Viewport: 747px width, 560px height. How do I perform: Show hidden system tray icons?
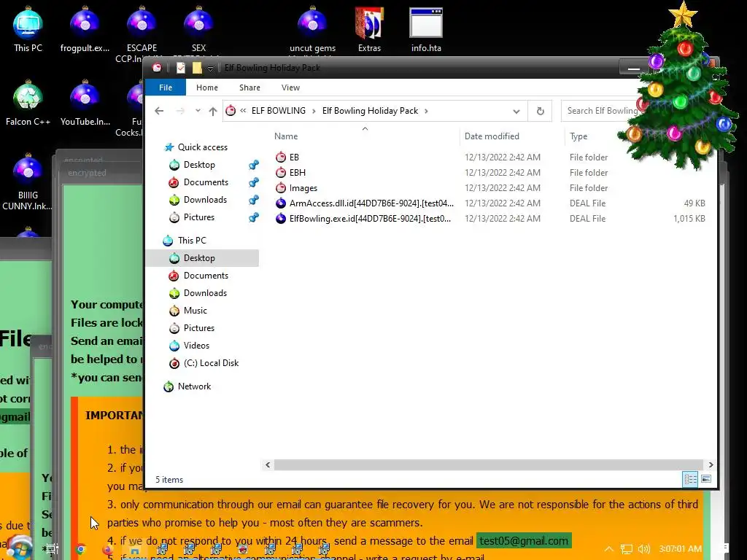tap(608, 549)
